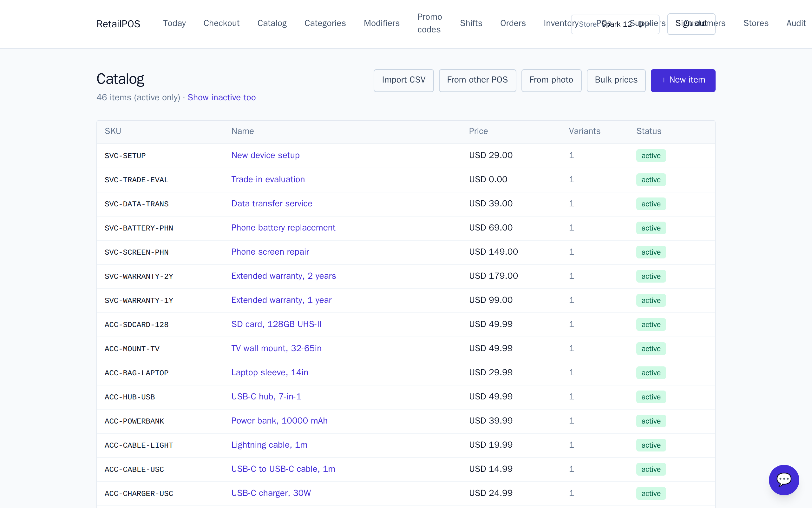Open the Shifts nav item

point(471,23)
